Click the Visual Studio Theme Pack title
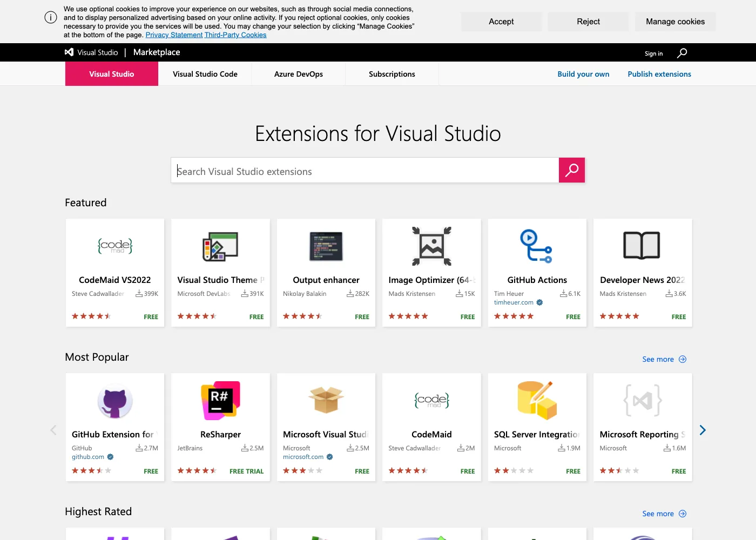Image resolution: width=756 pixels, height=540 pixels. pyautogui.click(x=220, y=280)
